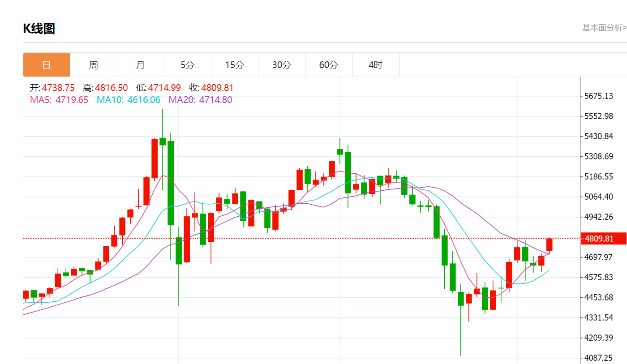The image size is (627, 364).
Task: Click the MA20 4714.80 indicator label
Action: pos(200,100)
